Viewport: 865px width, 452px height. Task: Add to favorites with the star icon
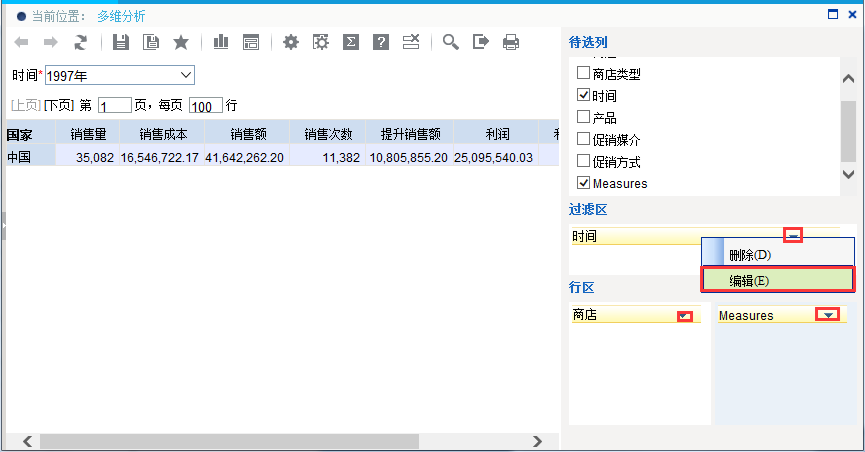181,42
